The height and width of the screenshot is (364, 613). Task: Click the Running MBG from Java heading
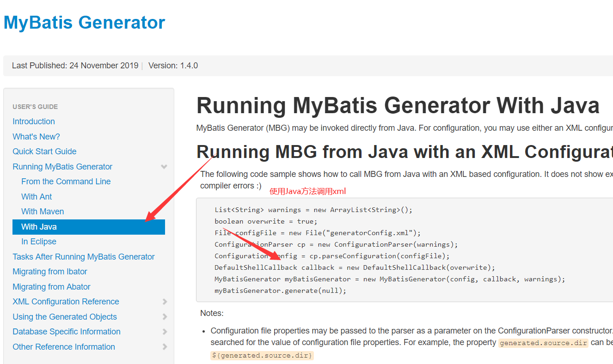(405, 152)
